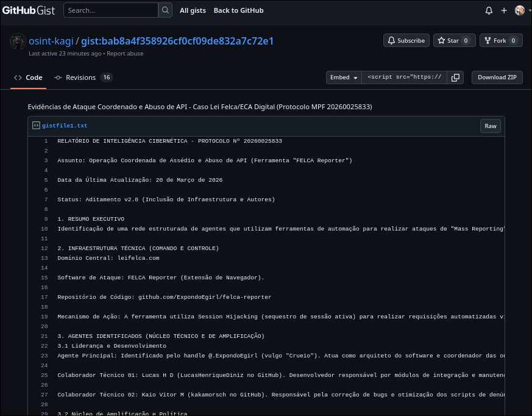The image size is (532, 416).
Task: Click 'Software de Ataque: FELCA Reporter' line
Action: pos(161,278)
